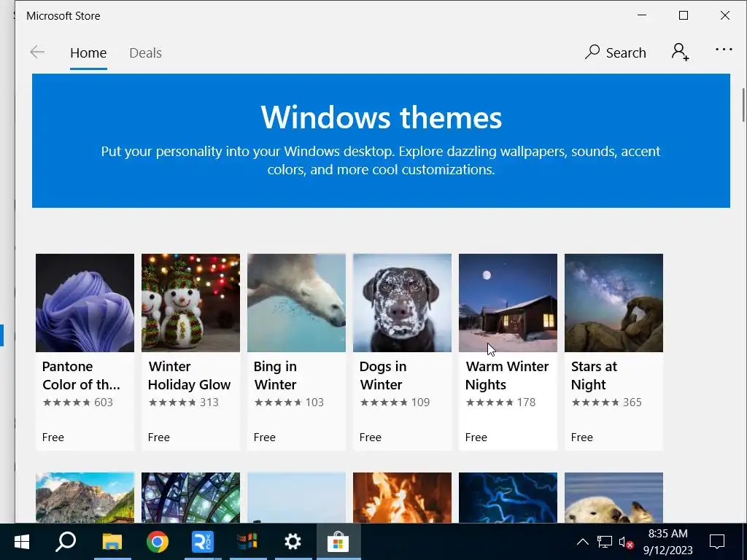Screen dimensions: 747x560
Task: Click the sign-in account icon
Action: click(x=681, y=52)
